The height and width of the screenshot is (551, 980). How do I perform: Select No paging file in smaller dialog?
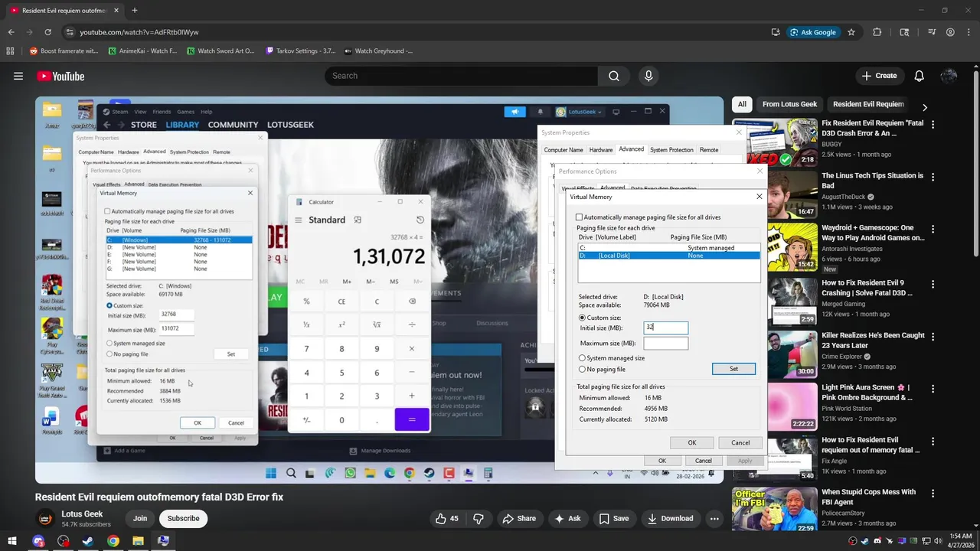(x=109, y=354)
